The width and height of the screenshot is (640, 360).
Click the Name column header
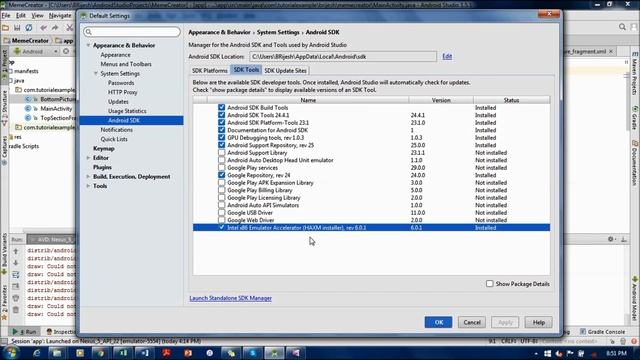(x=308, y=100)
